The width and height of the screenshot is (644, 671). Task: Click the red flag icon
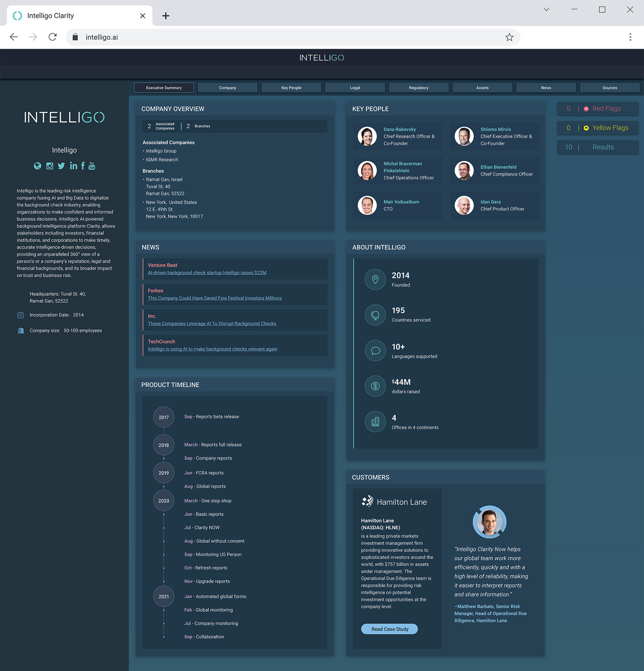pyautogui.click(x=586, y=109)
